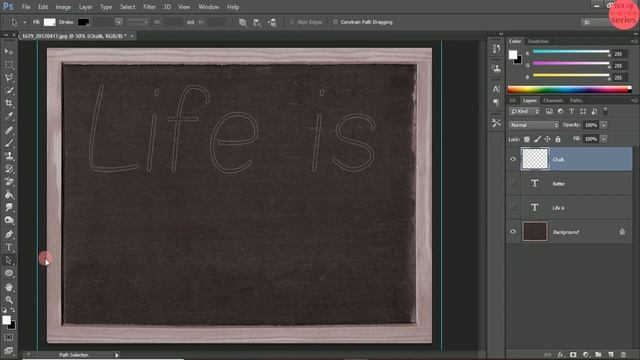Open Color panel flyout menu
This screenshot has height=360, width=640.
pyautogui.click(x=634, y=41)
